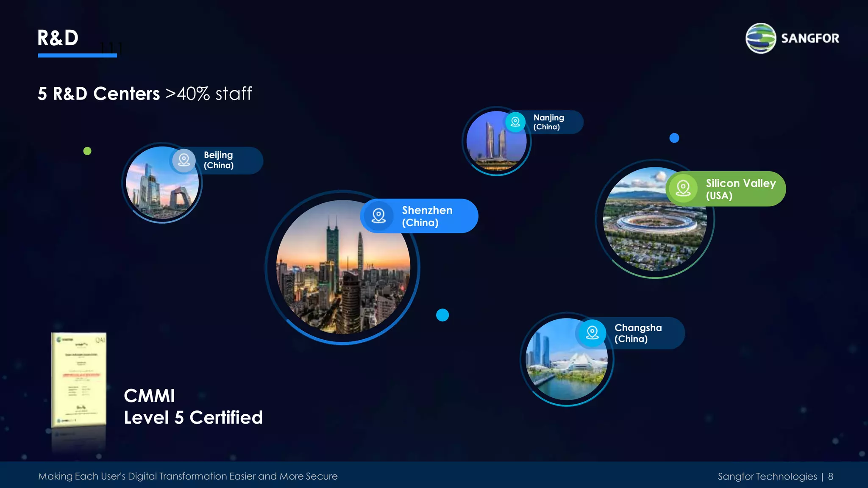
Task: Click the Beijing location pin icon
Action: coord(184,160)
